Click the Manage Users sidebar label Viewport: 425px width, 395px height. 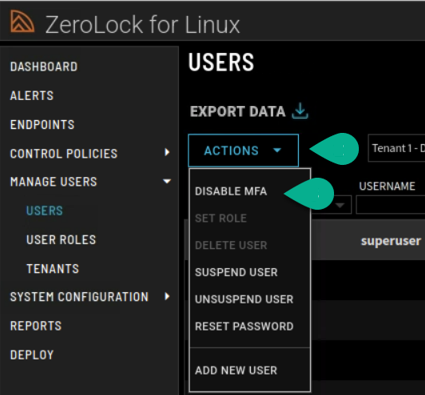53,182
